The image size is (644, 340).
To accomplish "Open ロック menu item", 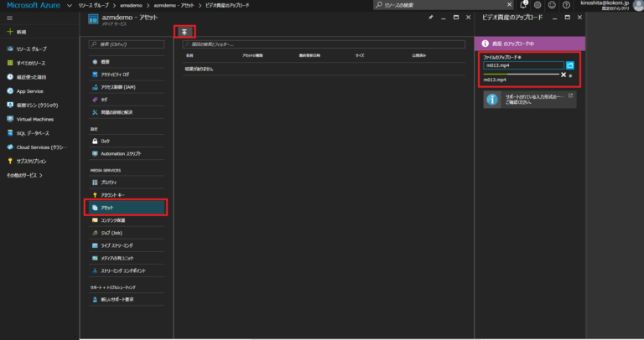I will [127, 141].
